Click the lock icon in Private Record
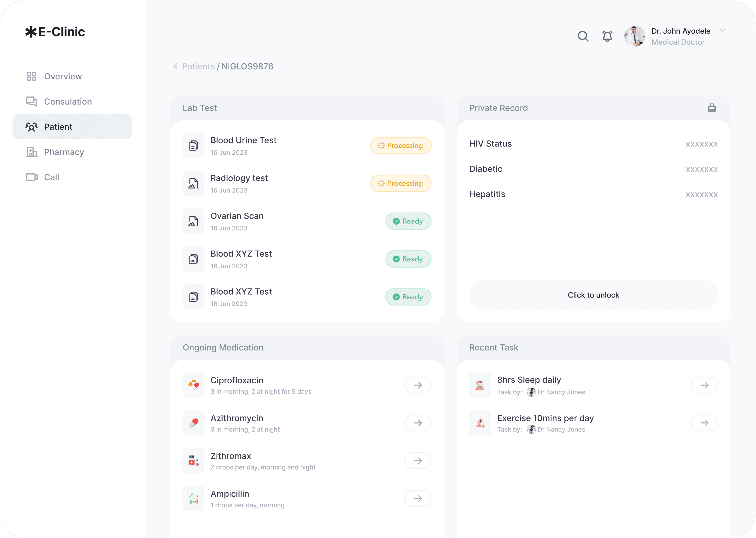Screen dimensions: 756x538 tap(712, 108)
